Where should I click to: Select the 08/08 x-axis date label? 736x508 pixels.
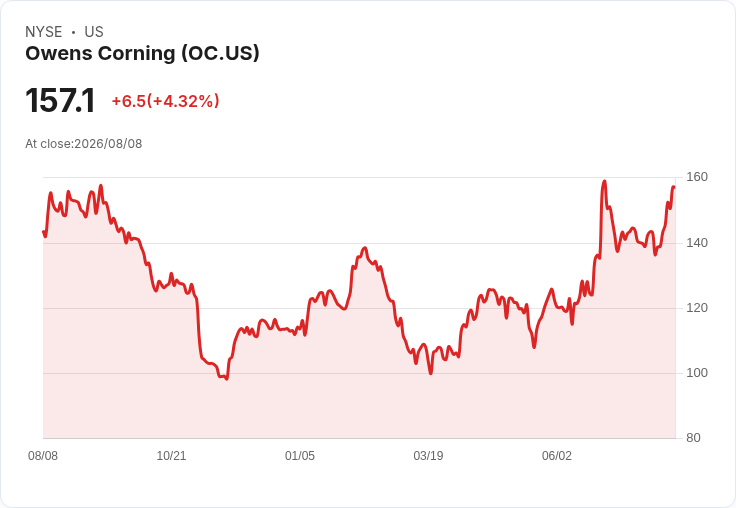(43, 455)
